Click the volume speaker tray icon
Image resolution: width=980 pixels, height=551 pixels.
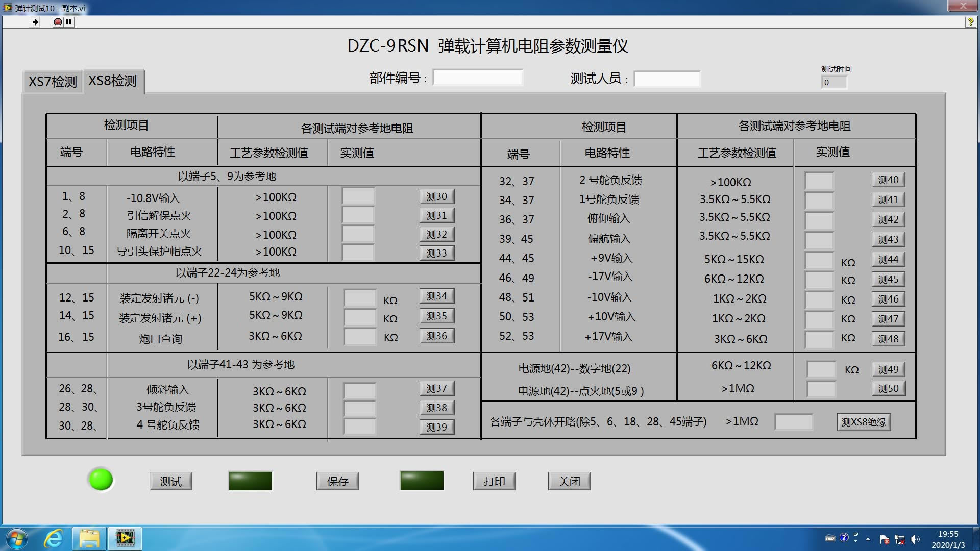click(x=915, y=539)
